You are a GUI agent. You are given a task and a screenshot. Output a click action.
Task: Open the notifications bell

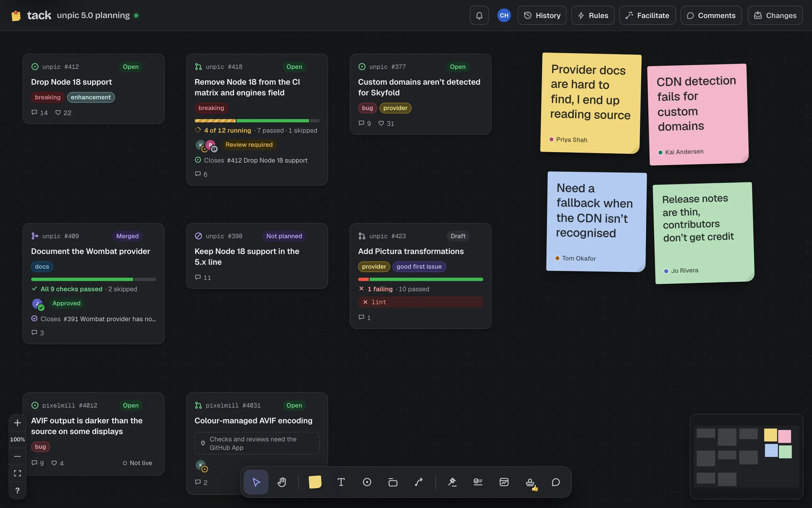(x=479, y=15)
